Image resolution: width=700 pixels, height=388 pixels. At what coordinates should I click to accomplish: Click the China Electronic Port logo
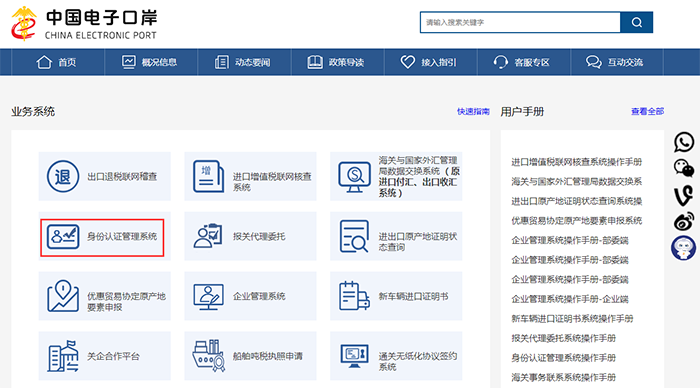coord(84,24)
